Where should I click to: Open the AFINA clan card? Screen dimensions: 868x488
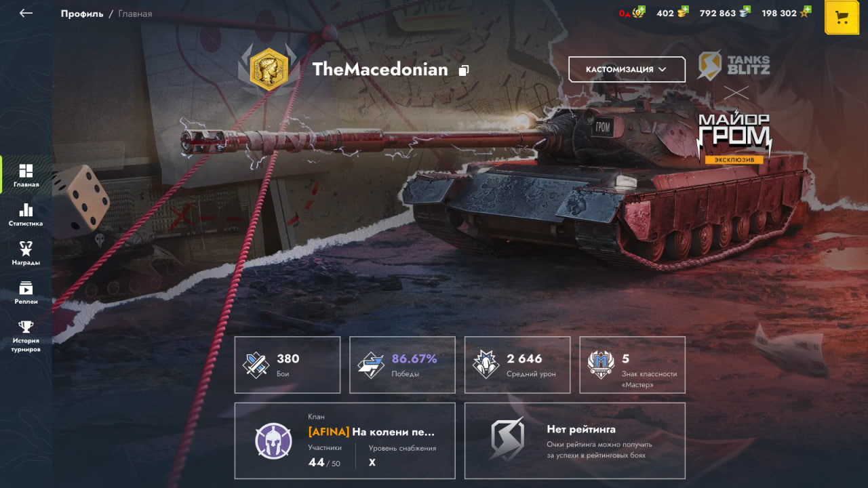pos(344,441)
